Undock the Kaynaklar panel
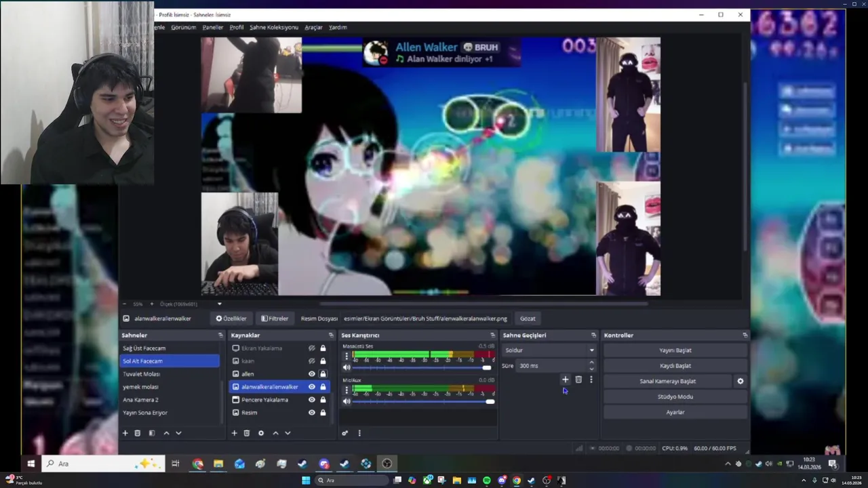Image resolution: width=868 pixels, height=488 pixels. pos(331,335)
